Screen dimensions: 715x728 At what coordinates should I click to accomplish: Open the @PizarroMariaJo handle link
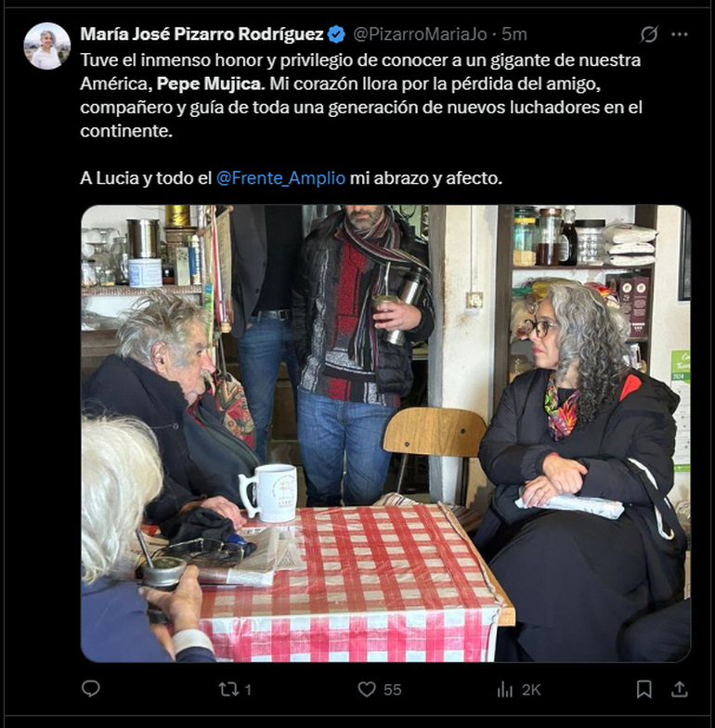pos(420,34)
